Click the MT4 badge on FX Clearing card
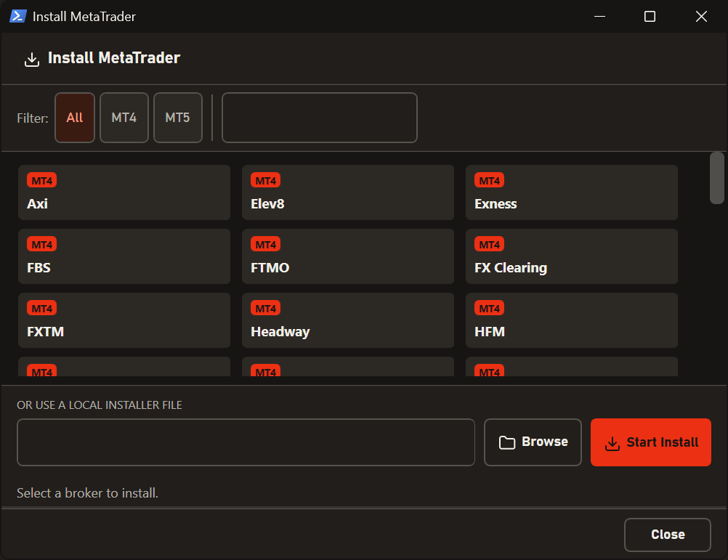This screenshot has height=560, width=728. pyautogui.click(x=490, y=245)
